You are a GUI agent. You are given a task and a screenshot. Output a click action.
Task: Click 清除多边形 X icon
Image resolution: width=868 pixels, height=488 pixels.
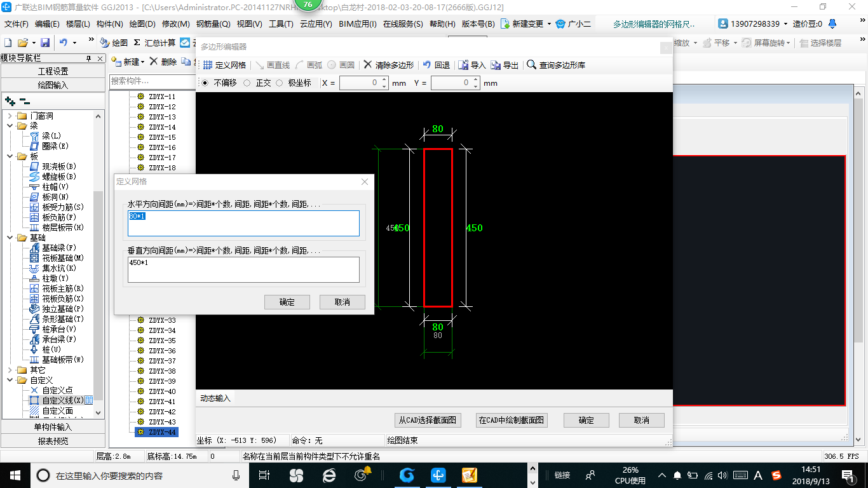click(x=368, y=65)
